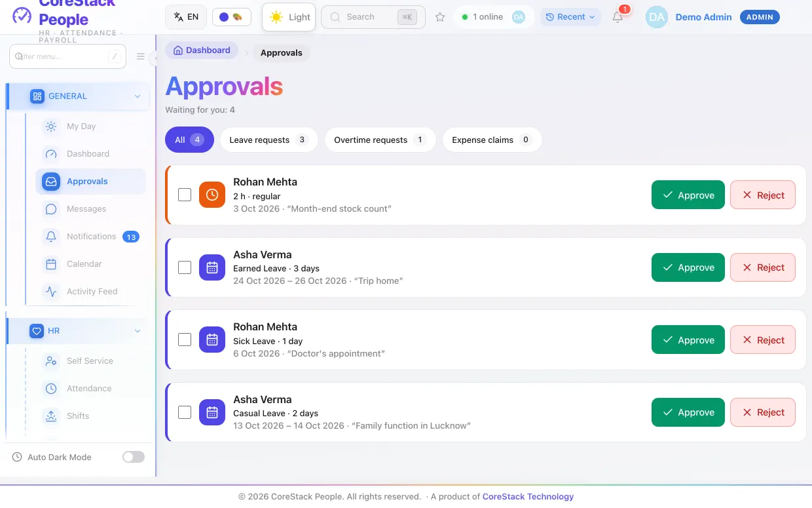Viewport: 812px width, 508px height.
Task: Open the notifications bell in the header
Action: click(618, 17)
